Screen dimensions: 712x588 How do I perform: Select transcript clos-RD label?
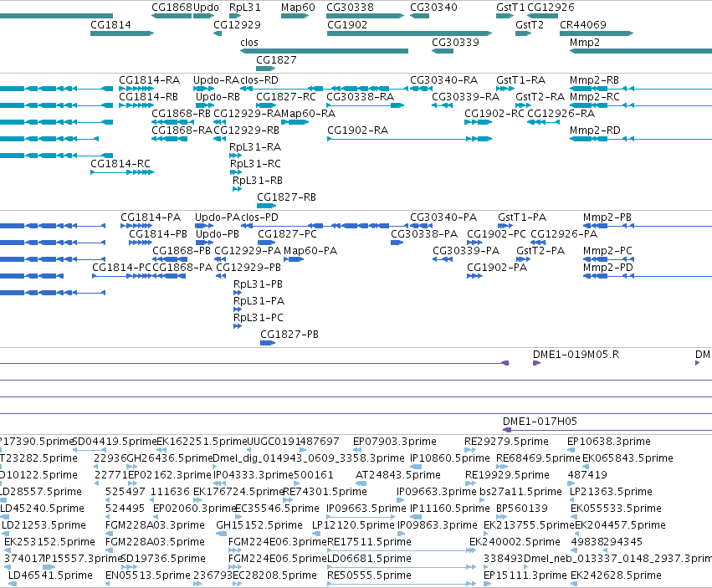click(x=259, y=80)
